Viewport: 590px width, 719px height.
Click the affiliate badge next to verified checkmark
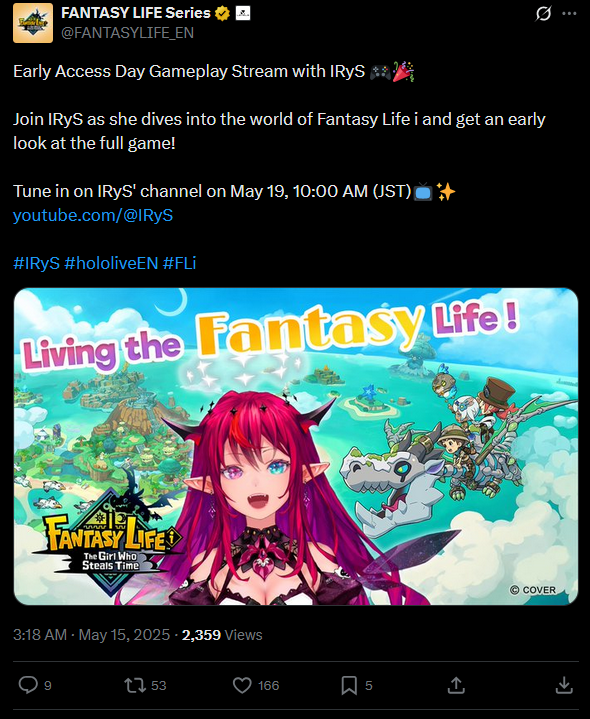tap(243, 13)
